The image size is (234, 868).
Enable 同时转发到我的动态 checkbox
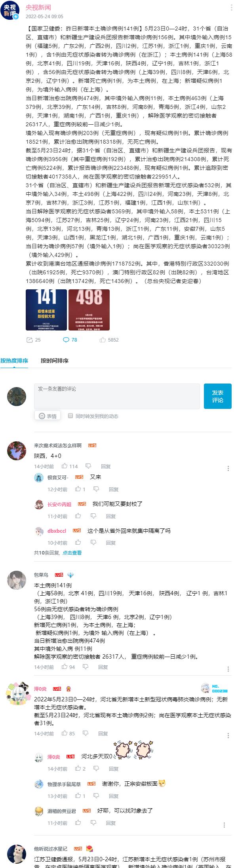[70, 416]
